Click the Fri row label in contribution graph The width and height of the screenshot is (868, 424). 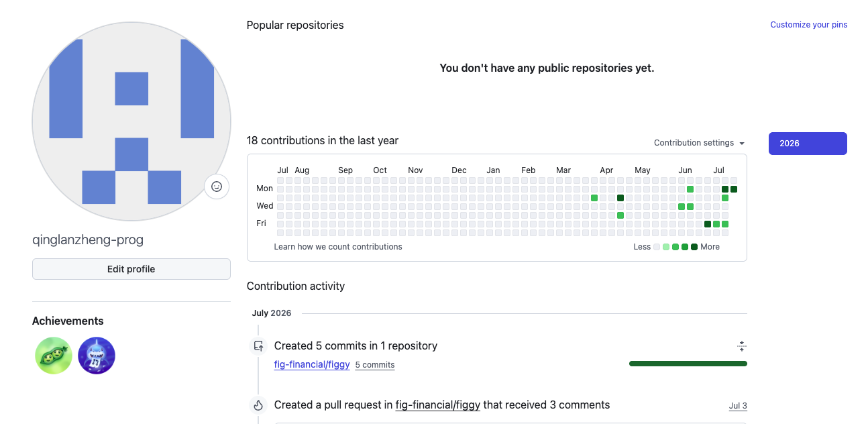pos(261,223)
